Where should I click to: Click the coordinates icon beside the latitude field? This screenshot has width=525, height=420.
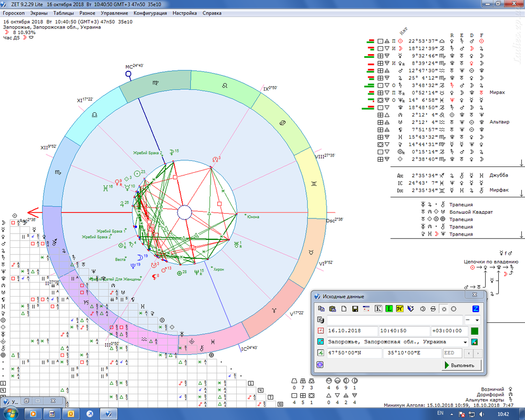point(320,353)
